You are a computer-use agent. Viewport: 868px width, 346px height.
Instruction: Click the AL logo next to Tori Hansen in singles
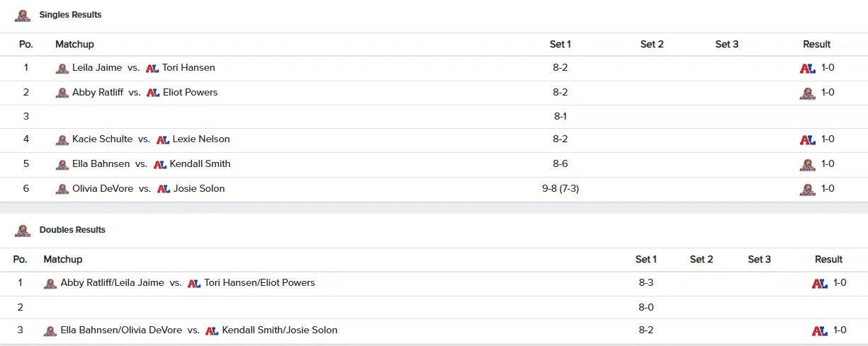pyautogui.click(x=152, y=69)
